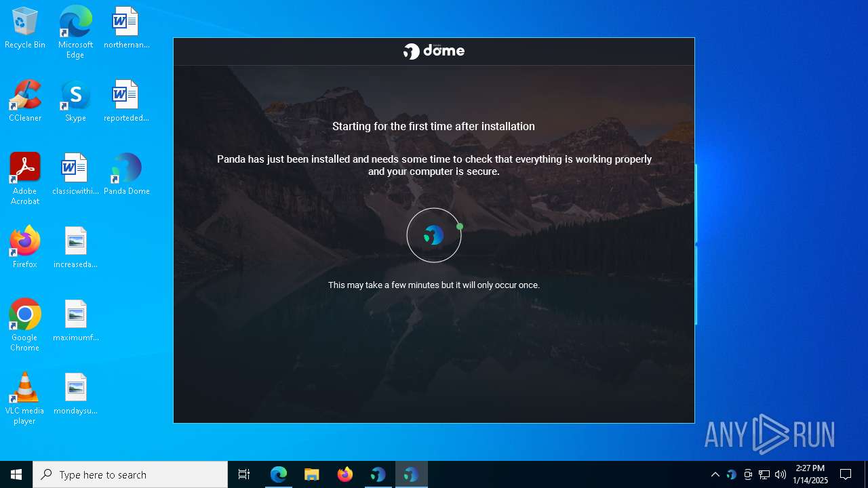
Task: Select the mondaysu... image file
Action: point(75,394)
